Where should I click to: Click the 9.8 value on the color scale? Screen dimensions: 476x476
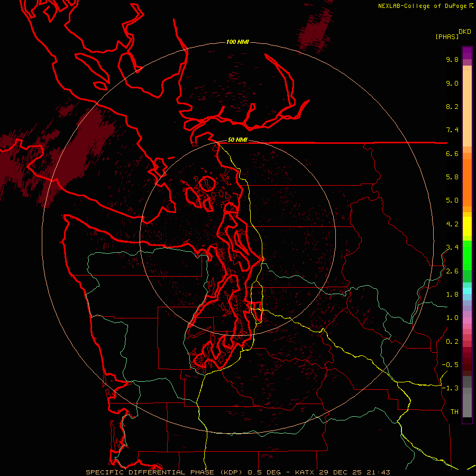click(x=452, y=59)
